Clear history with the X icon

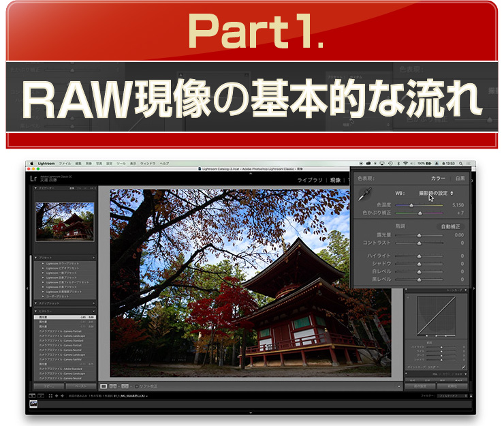[93, 311]
